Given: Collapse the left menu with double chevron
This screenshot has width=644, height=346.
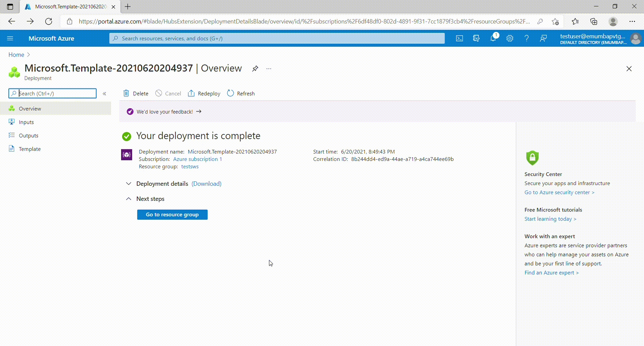Looking at the screenshot, I should click(104, 94).
